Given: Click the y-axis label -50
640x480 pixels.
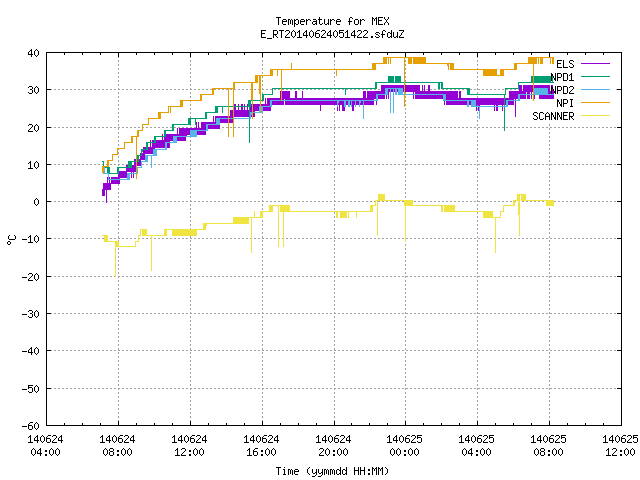Looking at the screenshot, I should pyautogui.click(x=31, y=389).
